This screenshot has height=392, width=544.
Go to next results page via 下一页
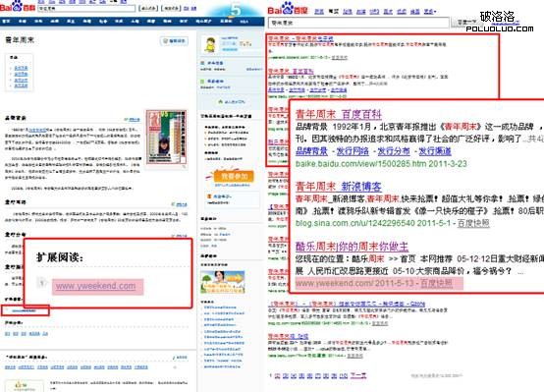click(x=358, y=375)
